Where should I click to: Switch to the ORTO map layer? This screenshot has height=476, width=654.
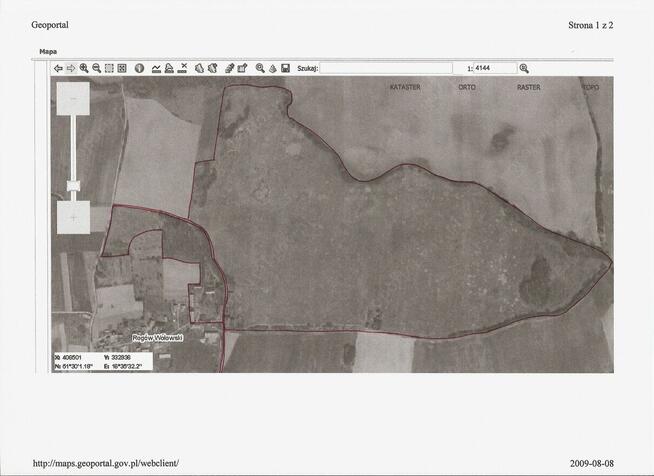467,88
